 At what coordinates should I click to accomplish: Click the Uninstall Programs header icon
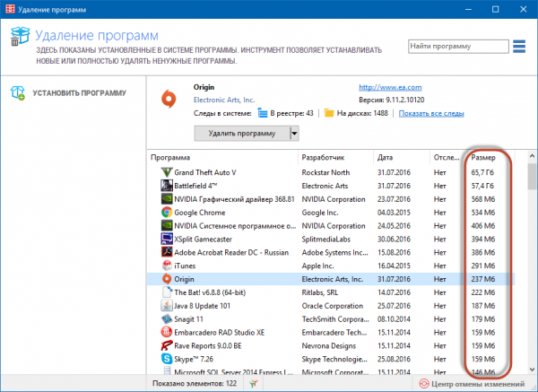pos(20,37)
